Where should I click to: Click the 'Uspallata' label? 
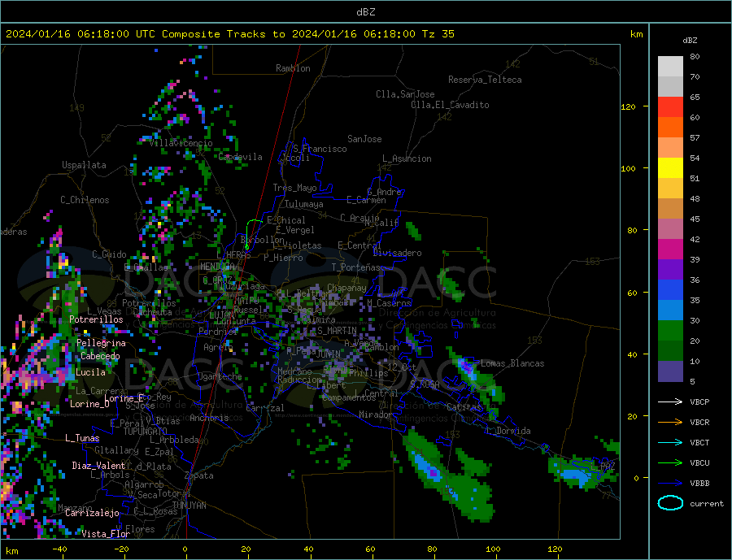84,165
